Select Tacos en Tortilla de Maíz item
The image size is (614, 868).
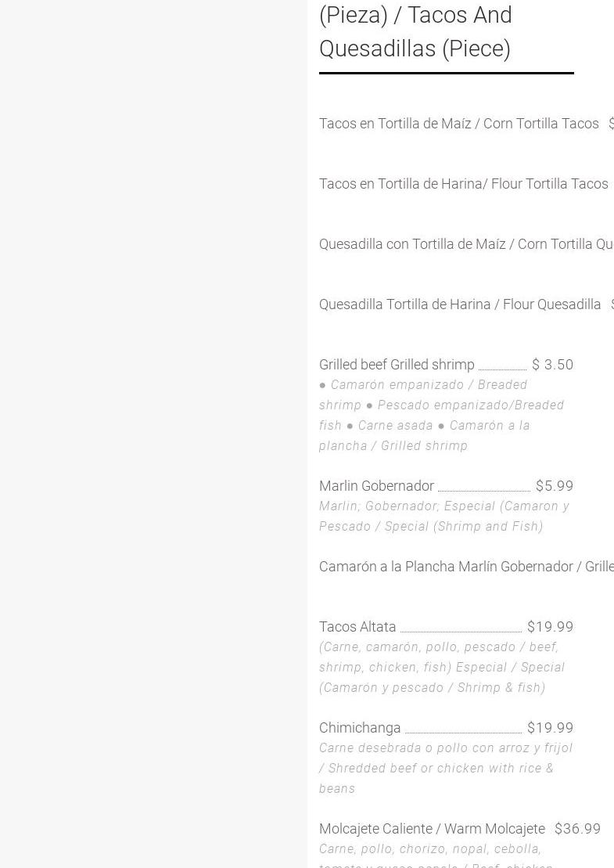coord(458,124)
